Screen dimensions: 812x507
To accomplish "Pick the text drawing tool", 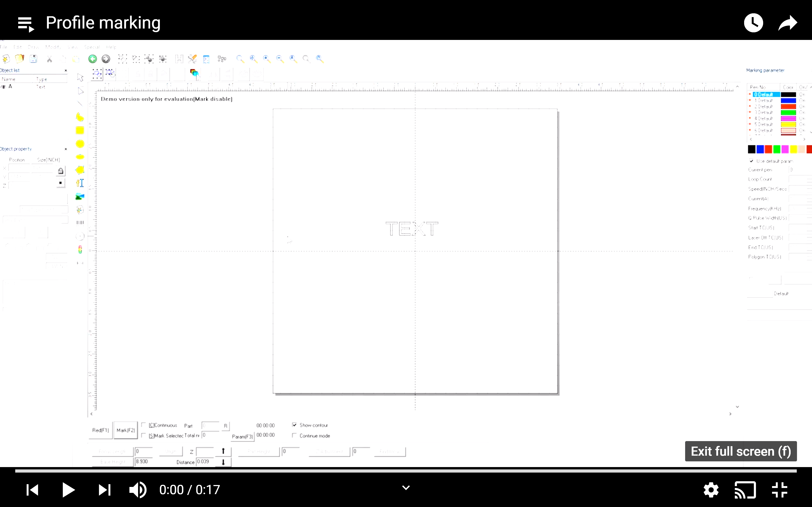I will tap(80, 183).
